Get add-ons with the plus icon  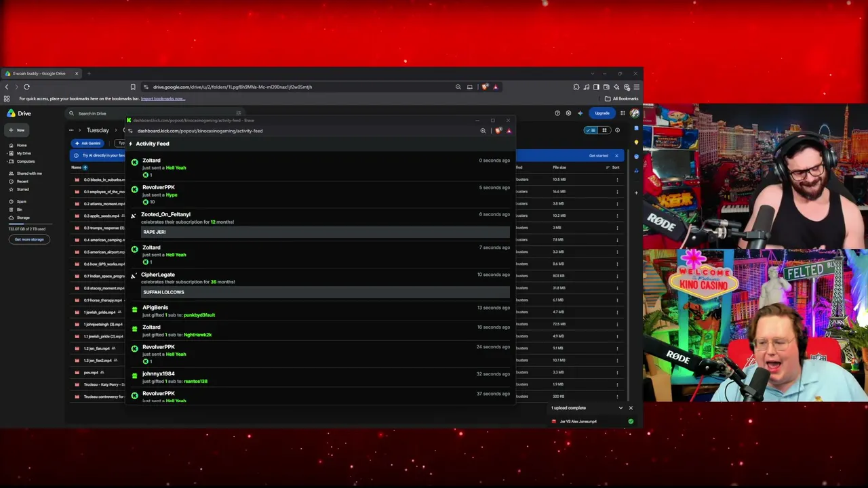[636, 192]
